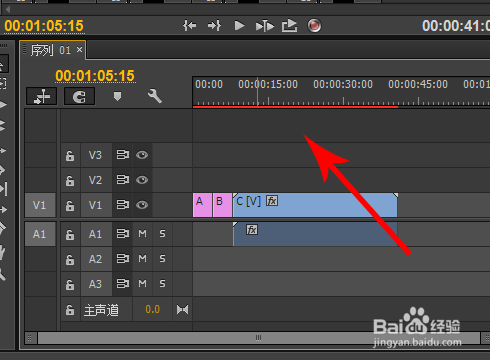
Task: Toggle sync lock on track A2
Action: pos(122,259)
